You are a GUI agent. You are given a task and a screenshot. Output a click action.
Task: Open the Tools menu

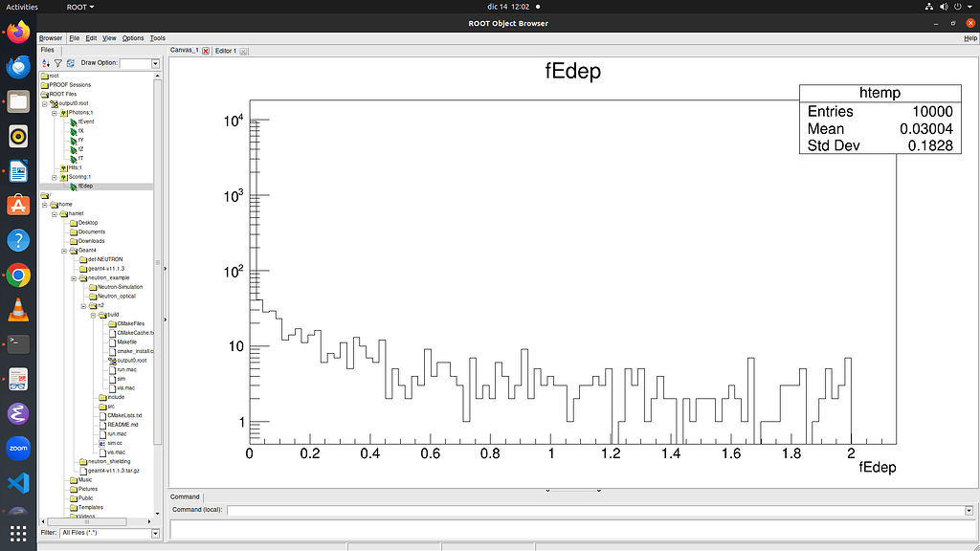tap(157, 38)
